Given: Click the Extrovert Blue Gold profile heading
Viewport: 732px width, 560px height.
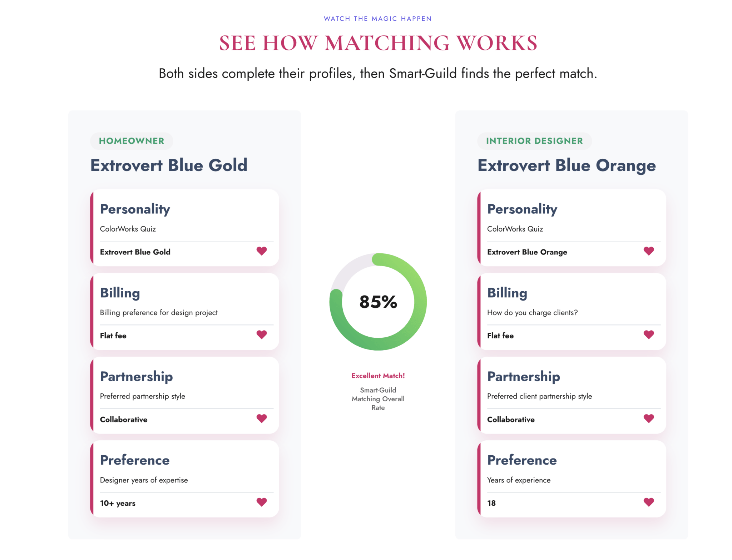Looking at the screenshot, I should click(x=169, y=165).
